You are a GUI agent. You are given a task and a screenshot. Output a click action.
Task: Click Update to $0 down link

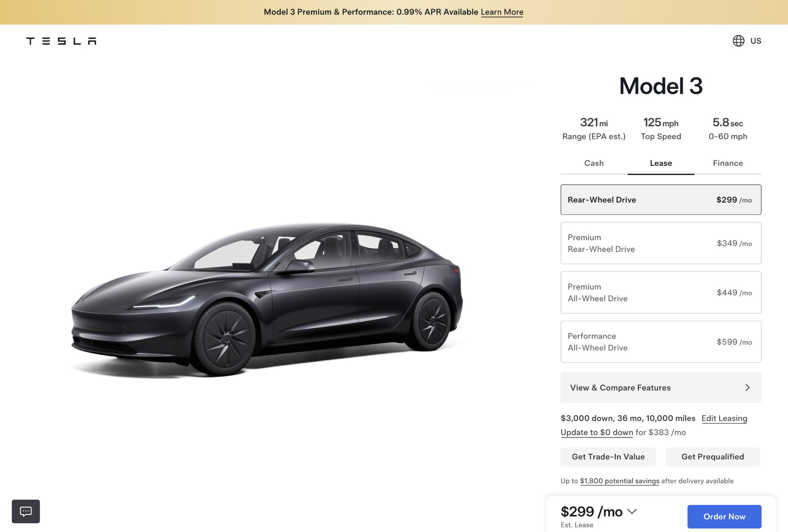coord(597,433)
